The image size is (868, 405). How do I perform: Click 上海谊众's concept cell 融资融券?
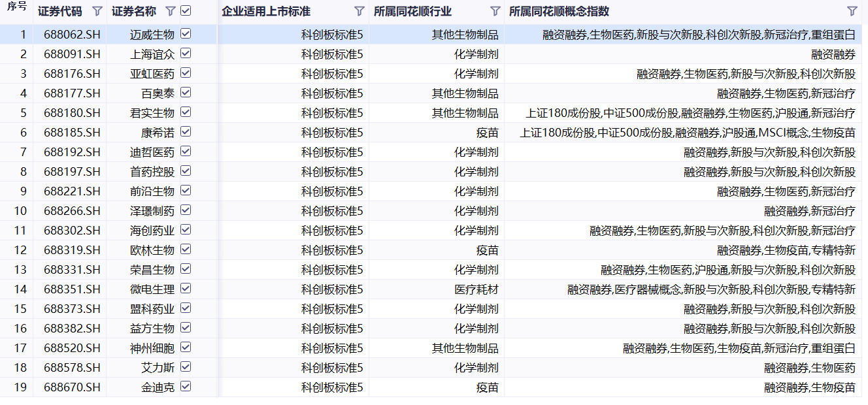(833, 54)
